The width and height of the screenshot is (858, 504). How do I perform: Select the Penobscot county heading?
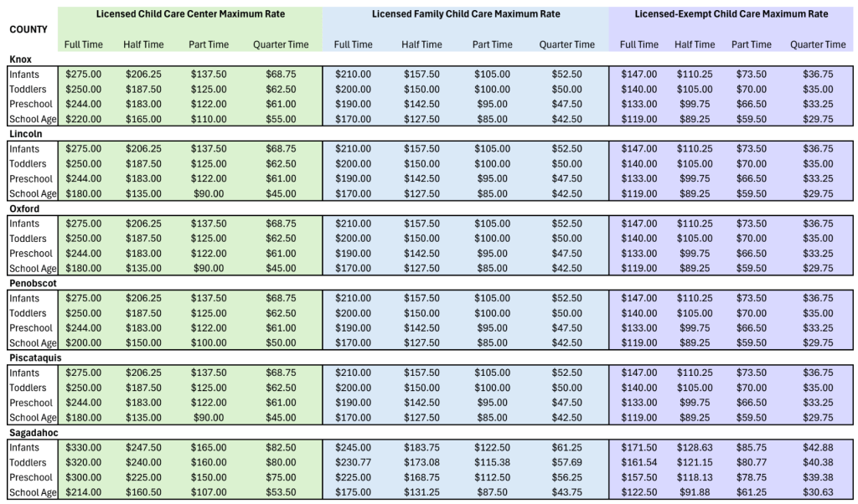tap(32, 283)
